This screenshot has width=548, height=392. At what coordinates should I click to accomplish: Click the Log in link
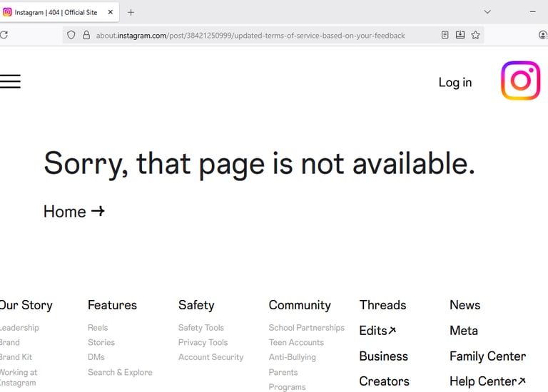click(x=455, y=83)
